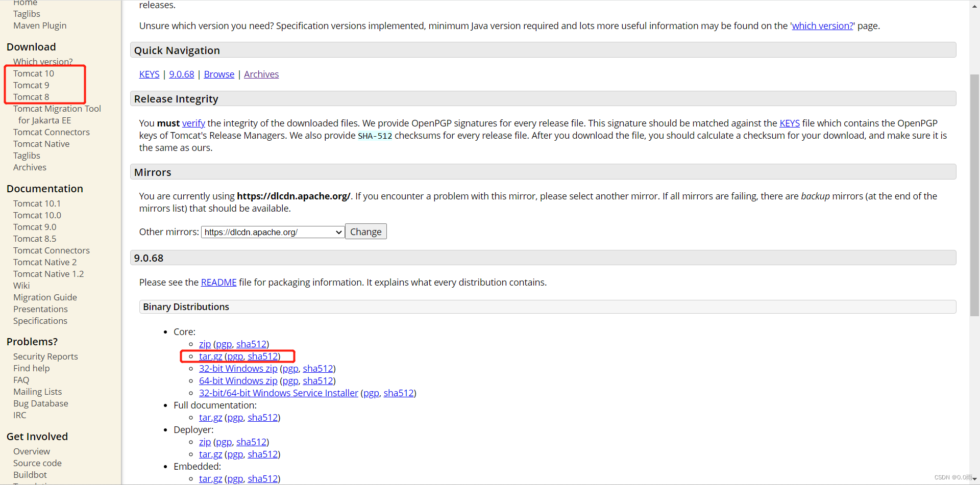Open sha512 for Windows Service Installer
980x485 pixels.
[x=399, y=393]
